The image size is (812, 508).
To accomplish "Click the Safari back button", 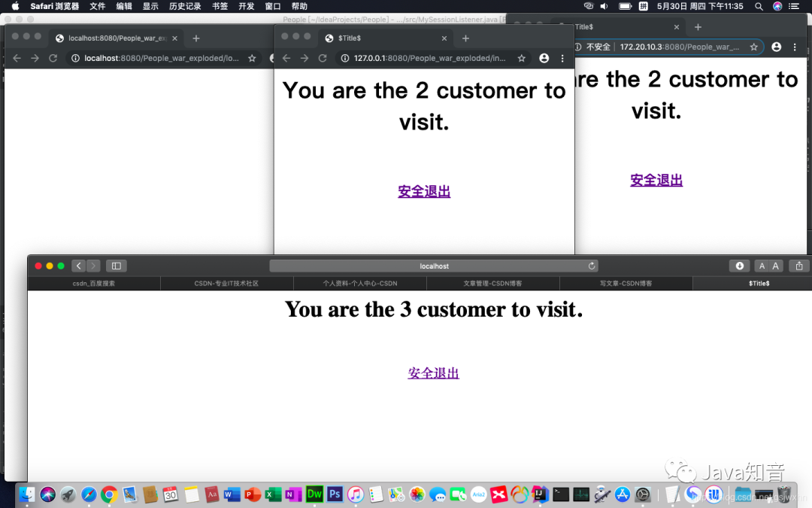I will (79, 266).
